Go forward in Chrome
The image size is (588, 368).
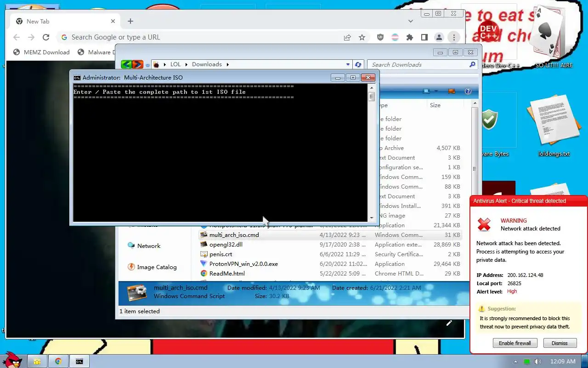(31, 37)
